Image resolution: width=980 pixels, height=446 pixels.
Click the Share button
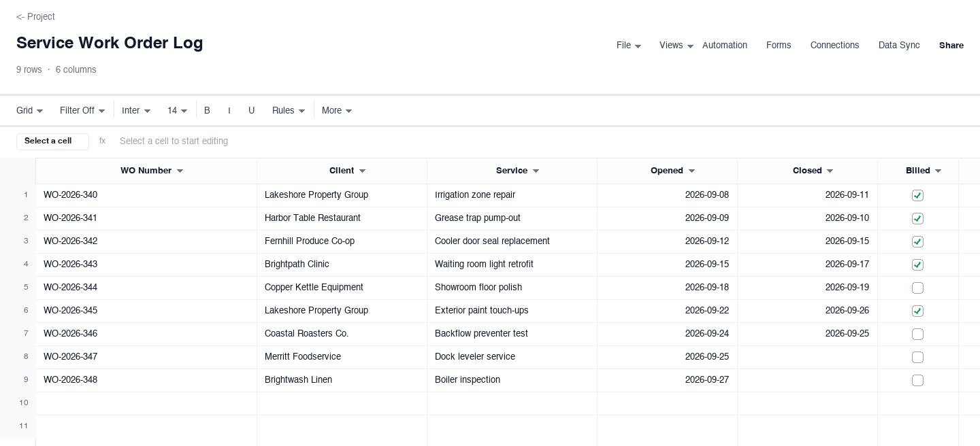tap(951, 46)
